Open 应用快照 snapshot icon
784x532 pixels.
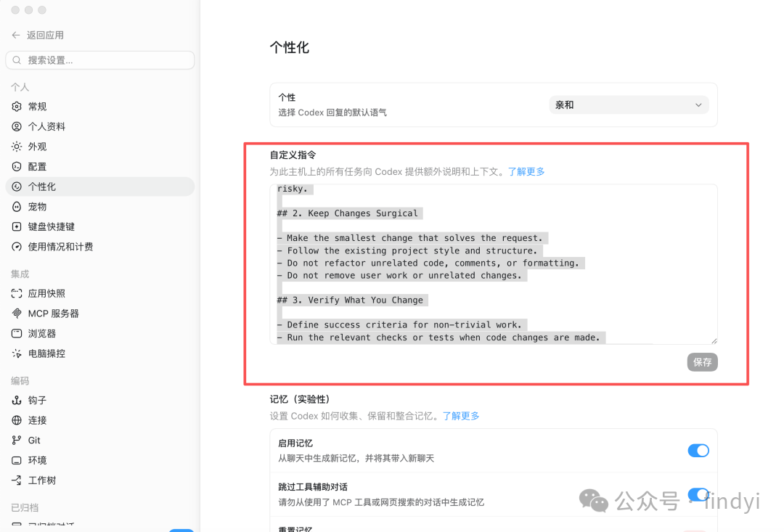[17, 293]
